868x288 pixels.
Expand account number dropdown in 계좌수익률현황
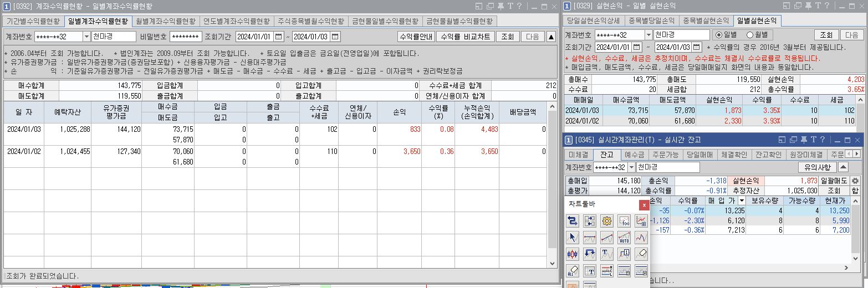(x=86, y=37)
